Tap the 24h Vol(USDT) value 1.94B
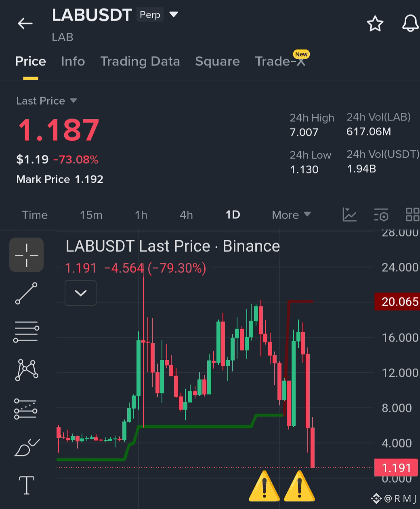420x509 pixels. click(x=361, y=169)
